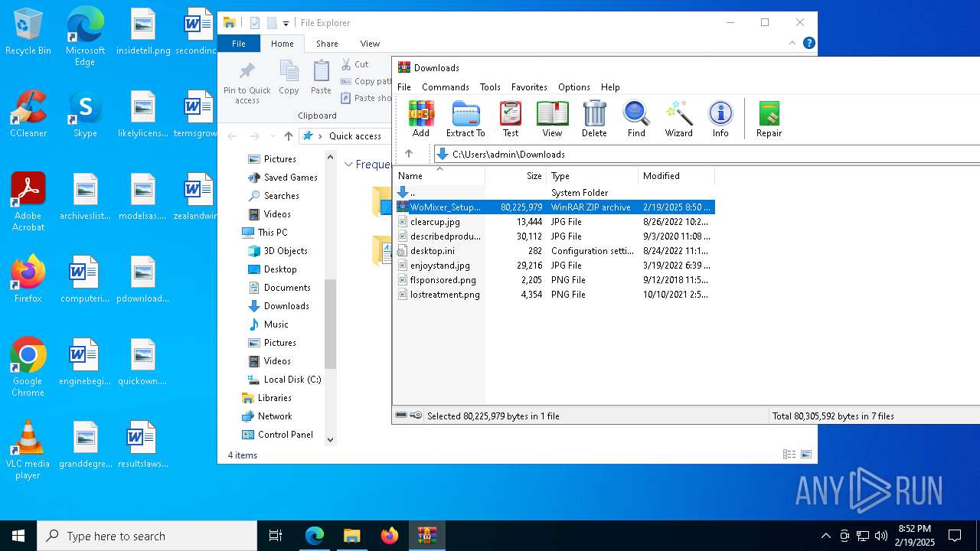This screenshot has width=980, height=551.
Task: Click WinRAR icon in taskbar
Action: click(x=426, y=536)
